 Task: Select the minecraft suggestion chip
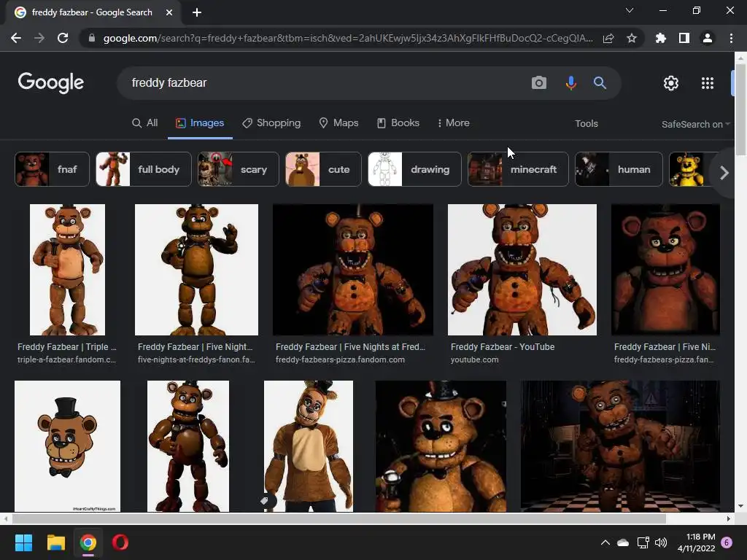point(518,169)
